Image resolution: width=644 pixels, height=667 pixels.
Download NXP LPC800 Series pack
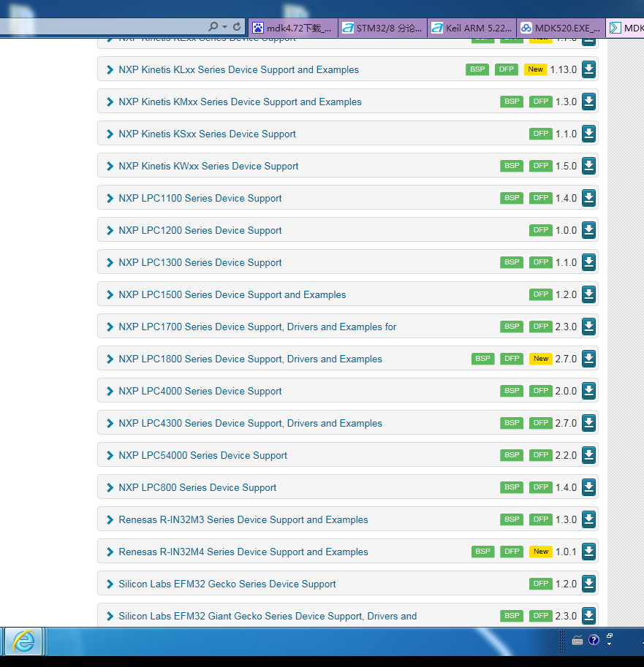click(x=588, y=487)
